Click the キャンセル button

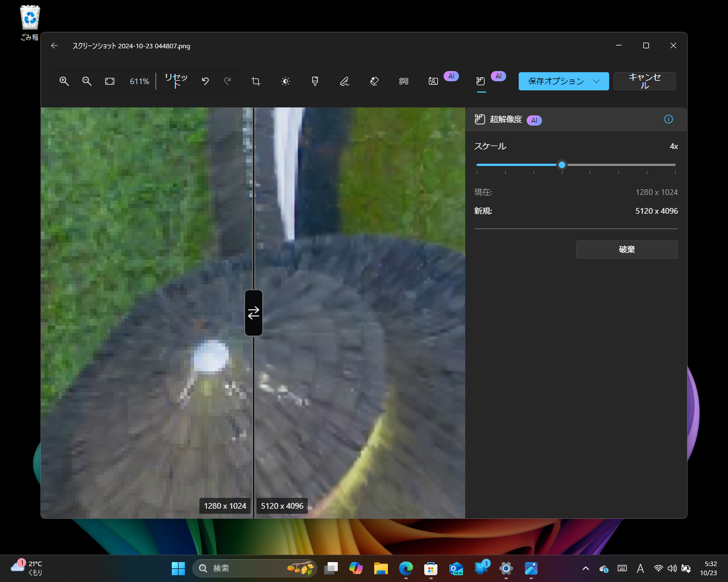(644, 81)
